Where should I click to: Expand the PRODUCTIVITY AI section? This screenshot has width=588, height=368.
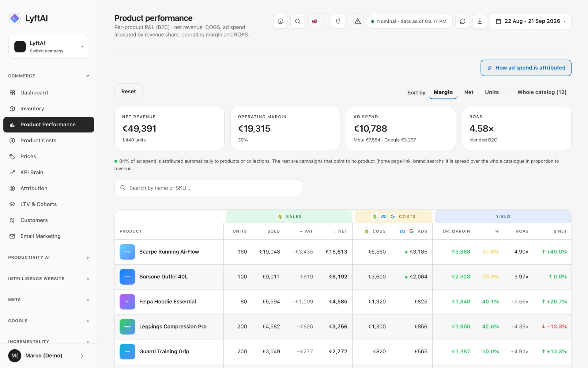[x=49, y=258]
